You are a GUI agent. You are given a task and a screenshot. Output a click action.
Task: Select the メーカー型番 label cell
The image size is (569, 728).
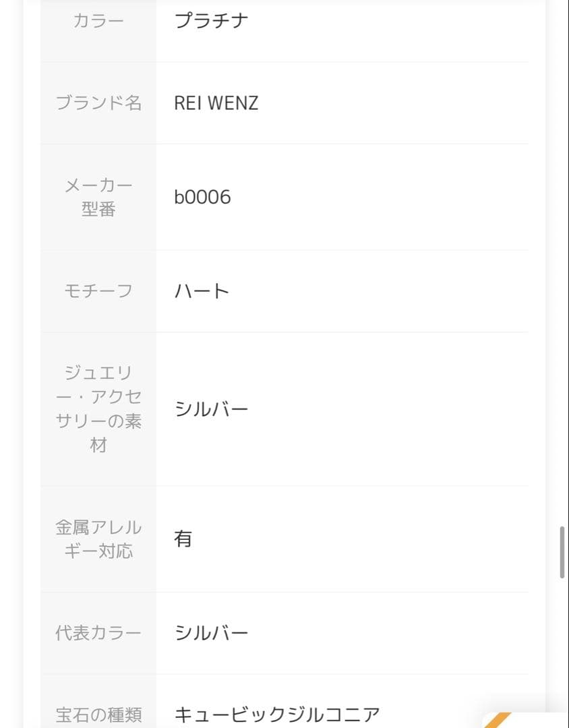(x=98, y=197)
